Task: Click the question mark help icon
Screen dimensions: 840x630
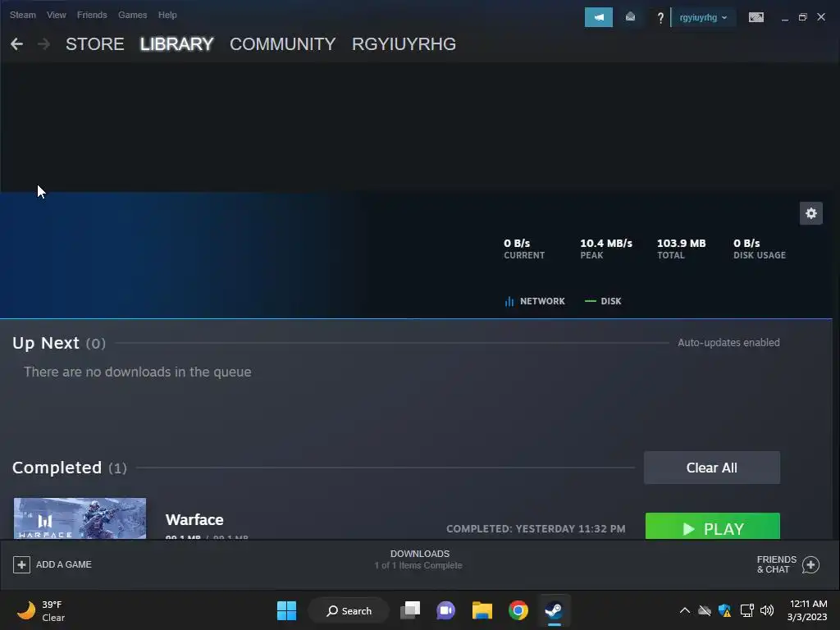Action: coord(660,18)
